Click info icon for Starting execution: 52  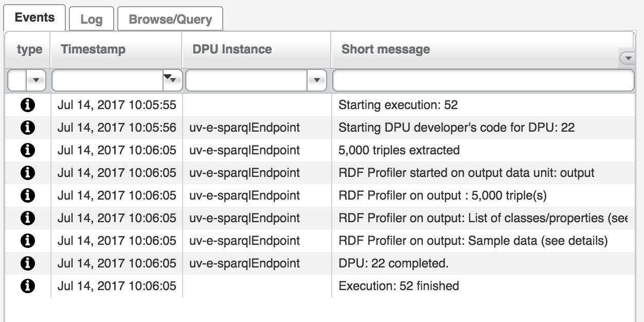pyautogui.click(x=27, y=105)
